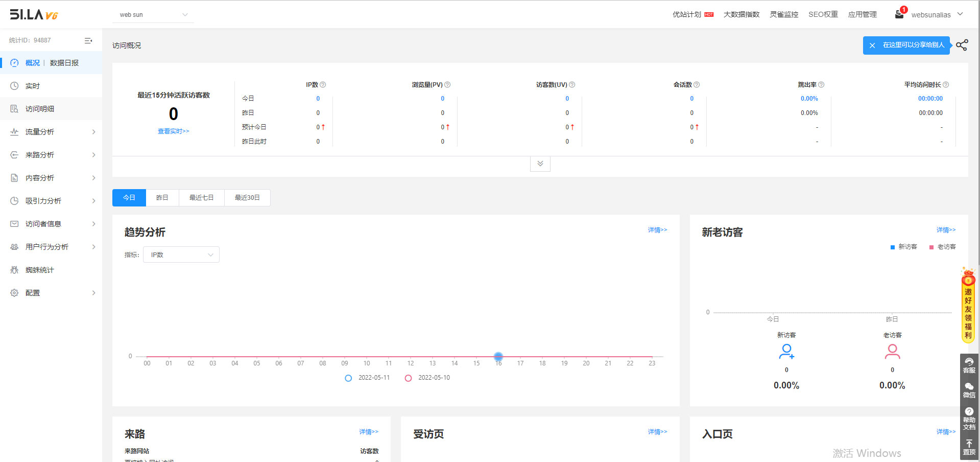Screen dimensions: 980x462
Task: Toggle the 2022-05-10 series in chart legend
Action: (427, 378)
